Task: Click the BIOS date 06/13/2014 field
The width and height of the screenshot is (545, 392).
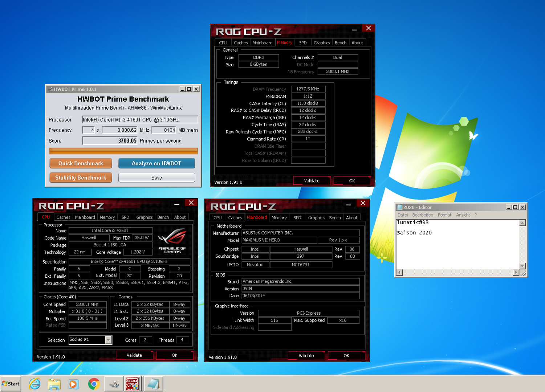Action: point(301,296)
